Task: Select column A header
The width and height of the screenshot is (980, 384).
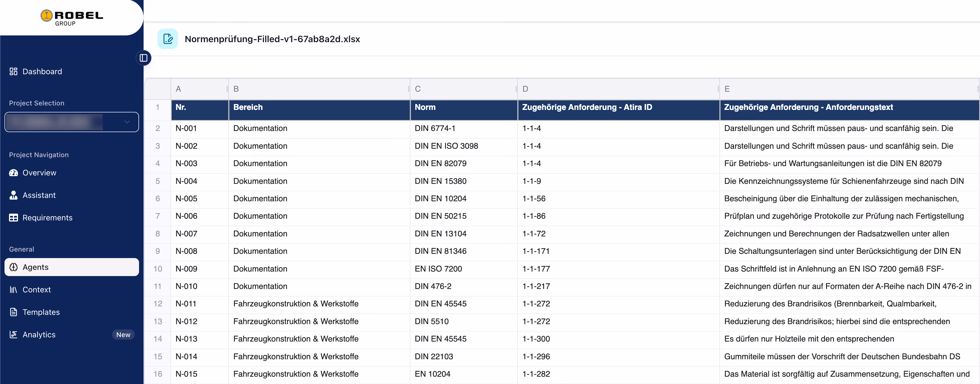Action: (x=199, y=89)
